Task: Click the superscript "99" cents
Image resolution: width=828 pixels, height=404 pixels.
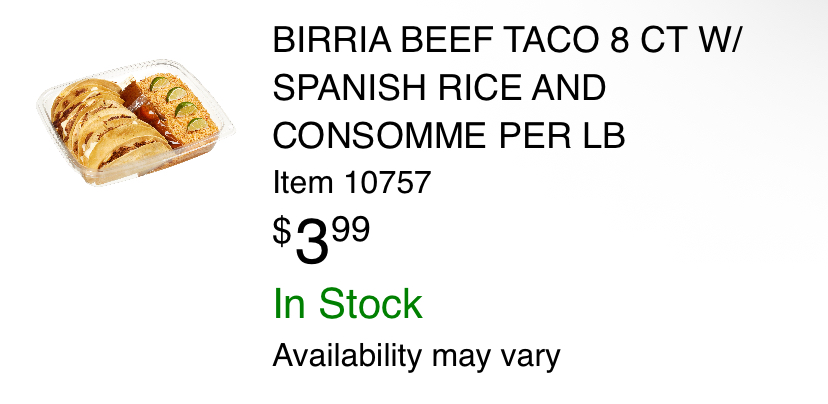Action: 351,231
